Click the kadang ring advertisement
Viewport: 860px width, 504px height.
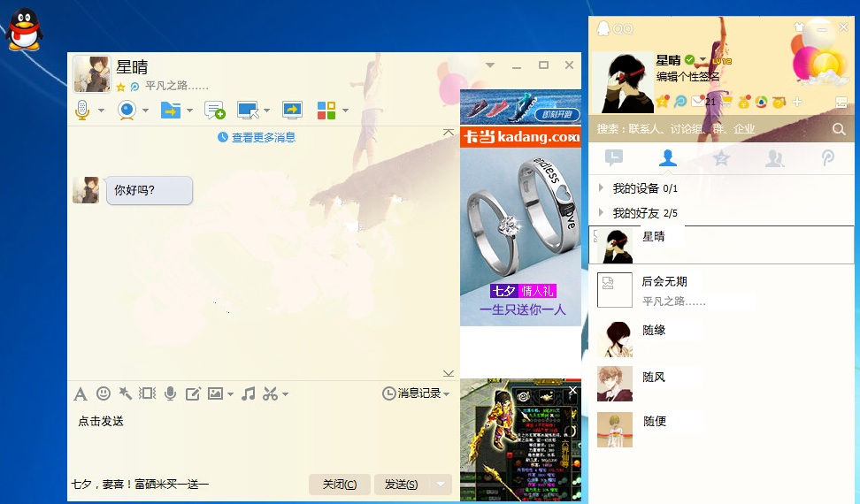click(x=520, y=226)
